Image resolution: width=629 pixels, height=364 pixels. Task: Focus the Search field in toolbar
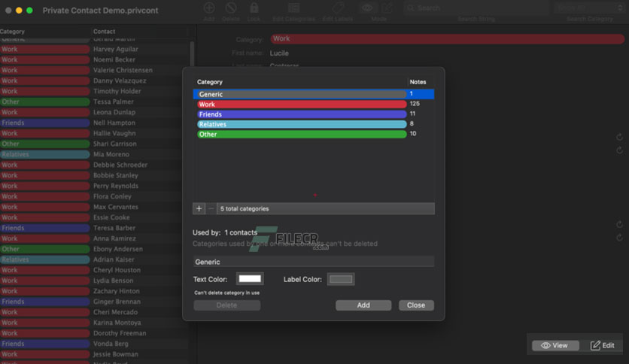click(476, 8)
